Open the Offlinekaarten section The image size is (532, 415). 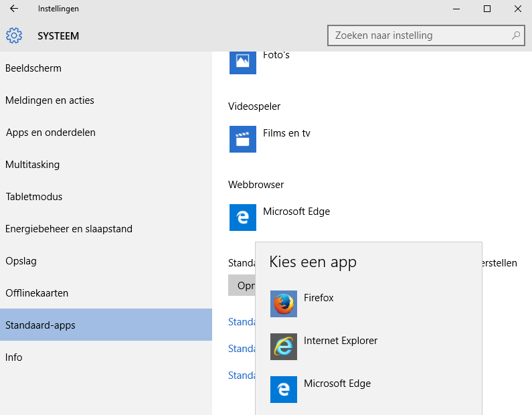tap(37, 293)
